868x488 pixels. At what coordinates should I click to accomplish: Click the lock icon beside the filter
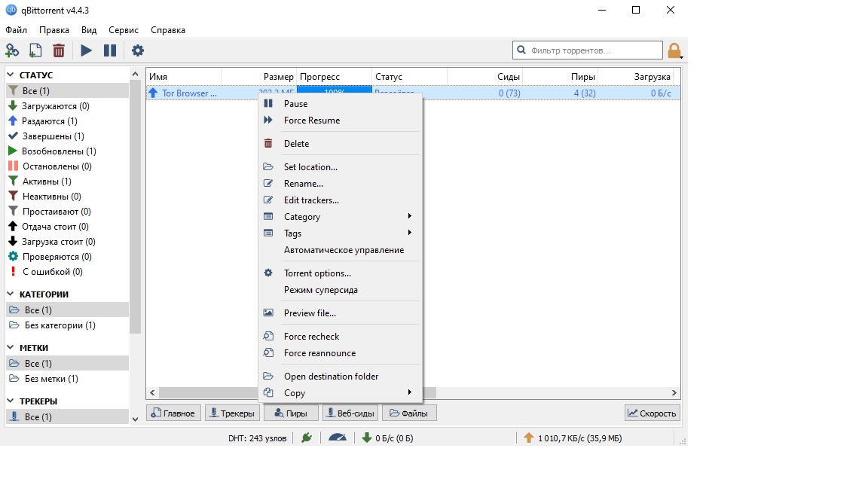(x=674, y=50)
